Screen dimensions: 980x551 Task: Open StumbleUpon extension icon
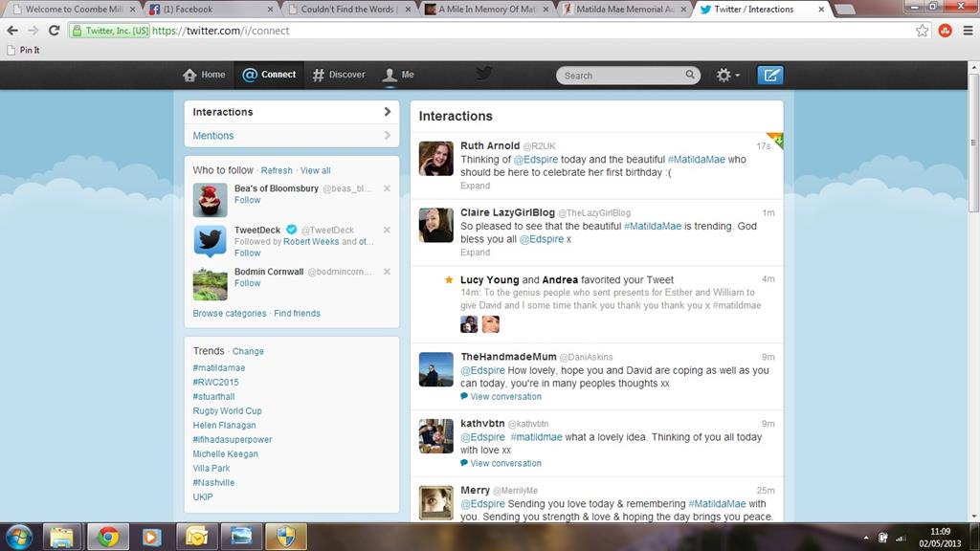[945, 31]
